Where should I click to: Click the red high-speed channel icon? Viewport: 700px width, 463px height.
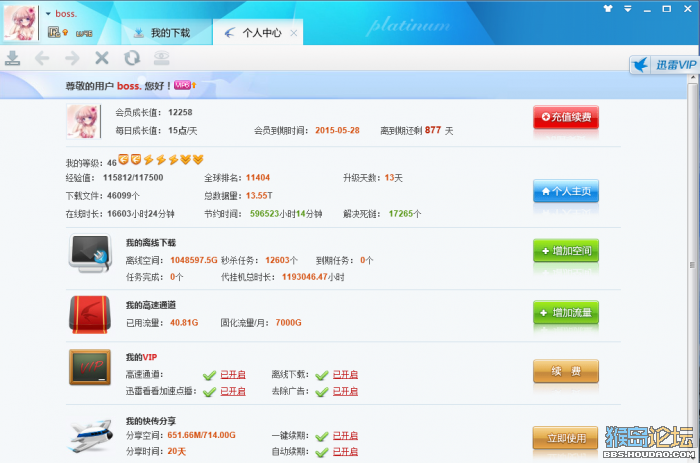pyautogui.click(x=90, y=315)
